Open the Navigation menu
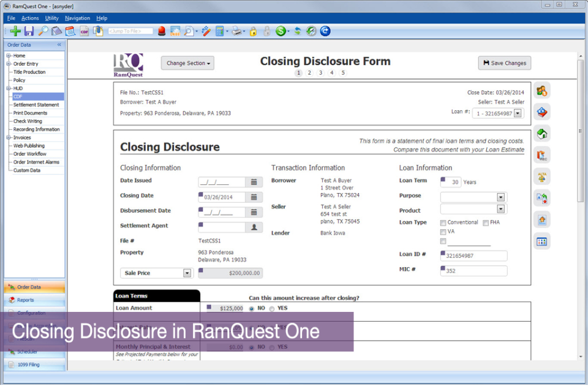 click(77, 18)
